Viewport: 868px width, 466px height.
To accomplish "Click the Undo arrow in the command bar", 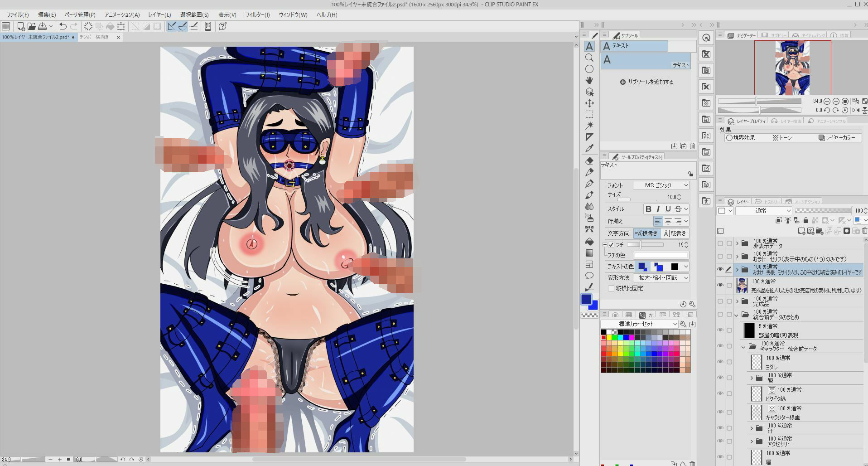I will pos(63,26).
